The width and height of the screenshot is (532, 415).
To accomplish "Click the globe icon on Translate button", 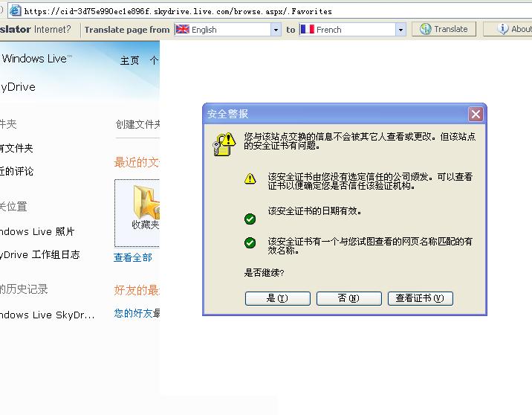I will pyautogui.click(x=426, y=29).
